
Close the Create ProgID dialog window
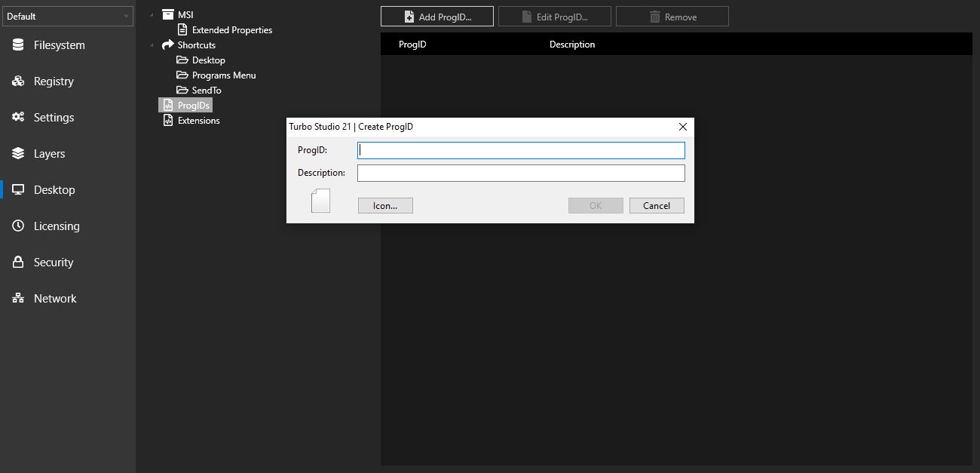[x=683, y=127]
